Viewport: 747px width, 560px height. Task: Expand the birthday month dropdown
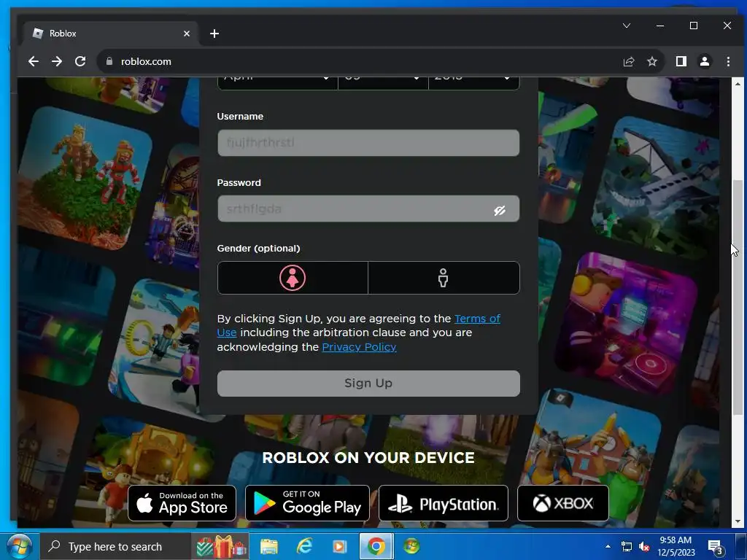click(x=277, y=83)
